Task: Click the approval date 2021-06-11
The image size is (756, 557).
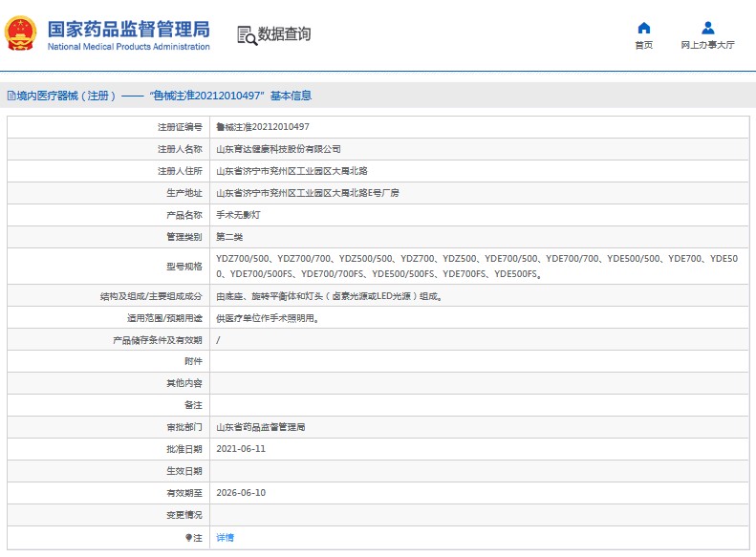Action: [241, 448]
